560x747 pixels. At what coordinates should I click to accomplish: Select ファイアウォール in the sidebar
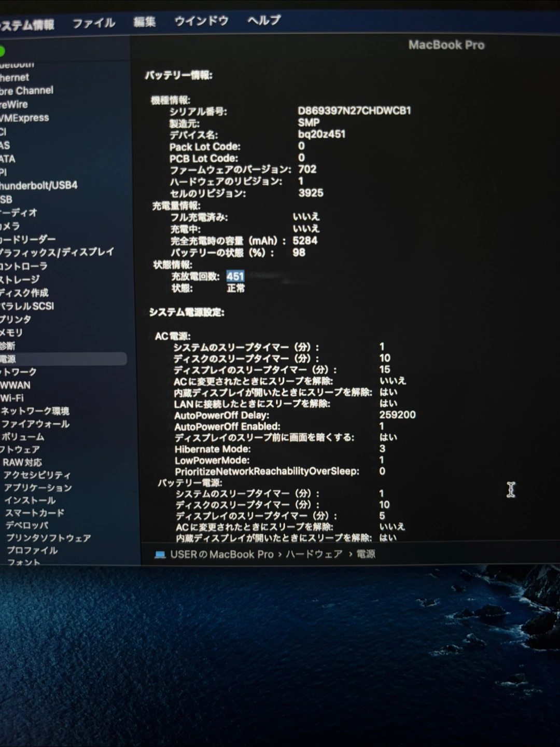tap(35, 424)
